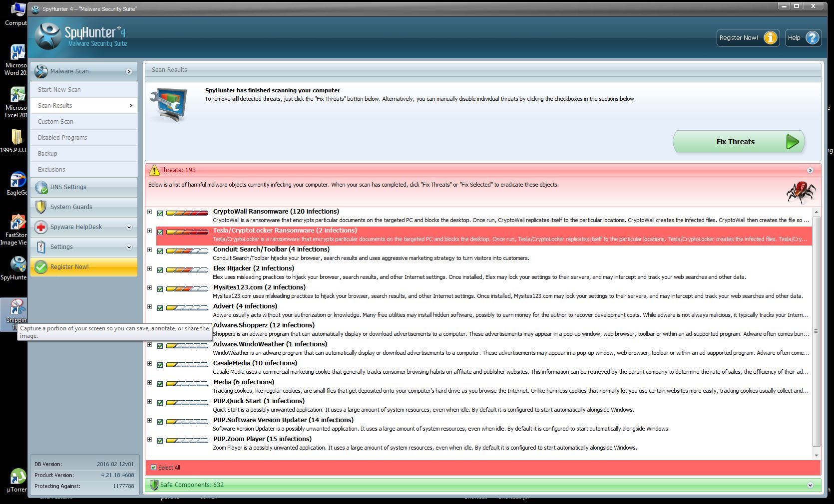
Task: Select the µTorrent desktop icon
Action: tap(17, 477)
